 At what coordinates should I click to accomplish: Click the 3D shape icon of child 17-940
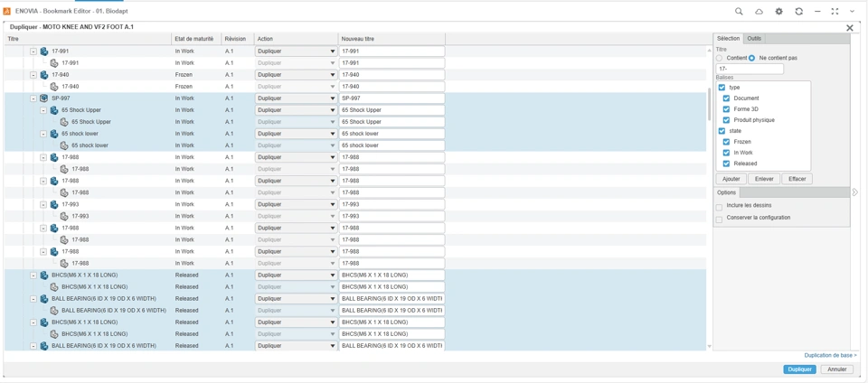[53, 87]
